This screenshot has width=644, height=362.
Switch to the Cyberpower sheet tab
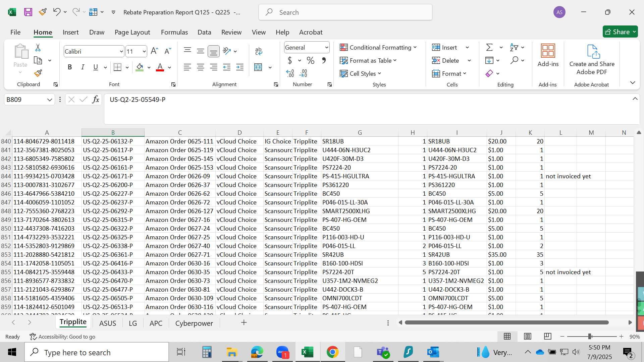pyautogui.click(x=194, y=323)
